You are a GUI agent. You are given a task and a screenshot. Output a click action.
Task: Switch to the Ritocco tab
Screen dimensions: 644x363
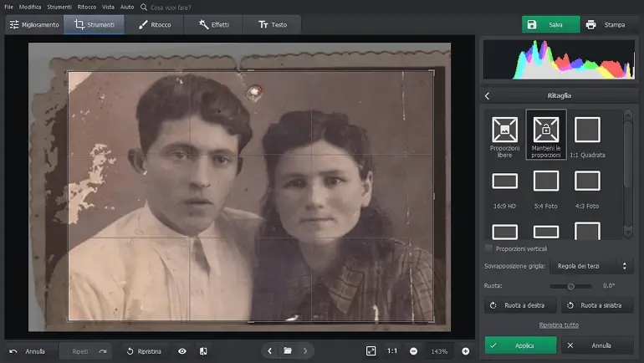[x=155, y=24]
